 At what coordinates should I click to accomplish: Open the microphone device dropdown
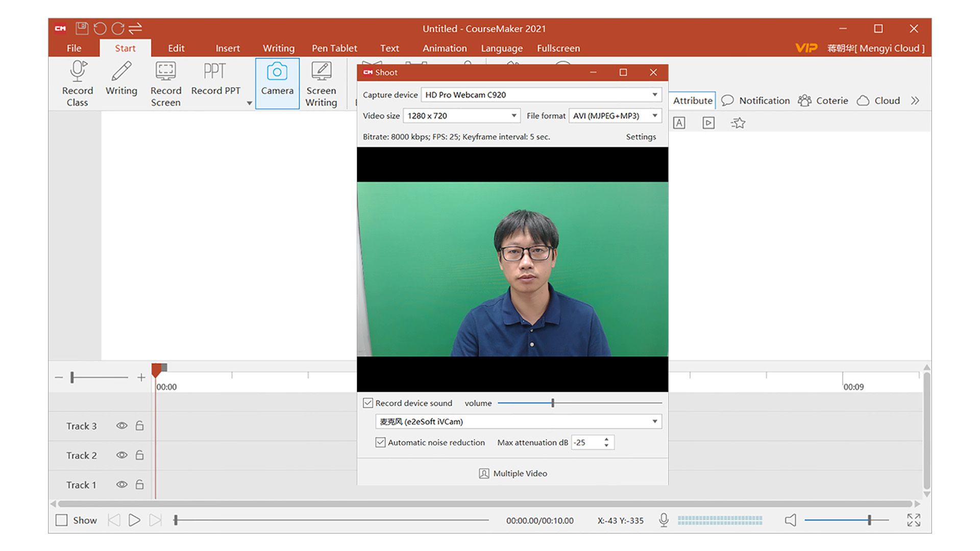click(x=519, y=421)
